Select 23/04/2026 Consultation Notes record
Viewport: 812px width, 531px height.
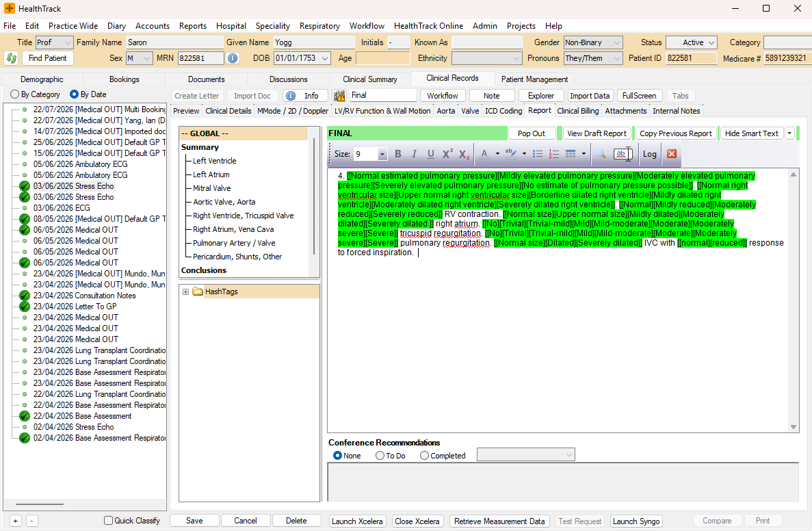click(84, 296)
